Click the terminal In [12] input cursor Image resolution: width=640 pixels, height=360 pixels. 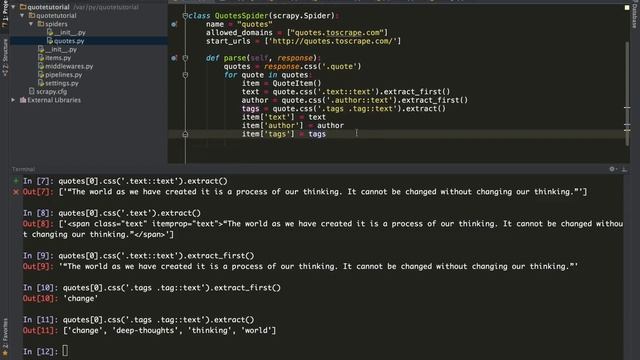65,351
